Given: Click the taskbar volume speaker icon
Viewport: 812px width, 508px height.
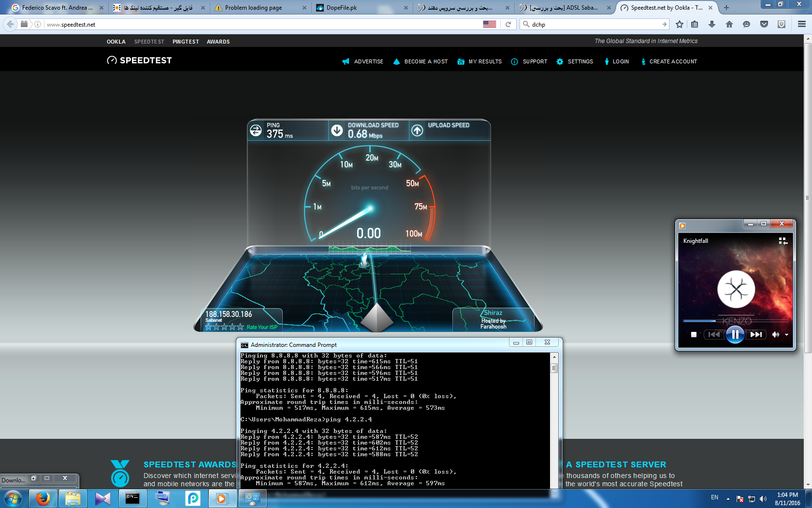Looking at the screenshot, I should click(763, 499).
